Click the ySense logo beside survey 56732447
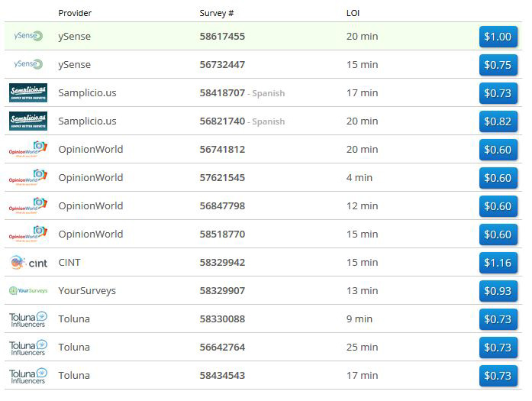 (28, 64)
